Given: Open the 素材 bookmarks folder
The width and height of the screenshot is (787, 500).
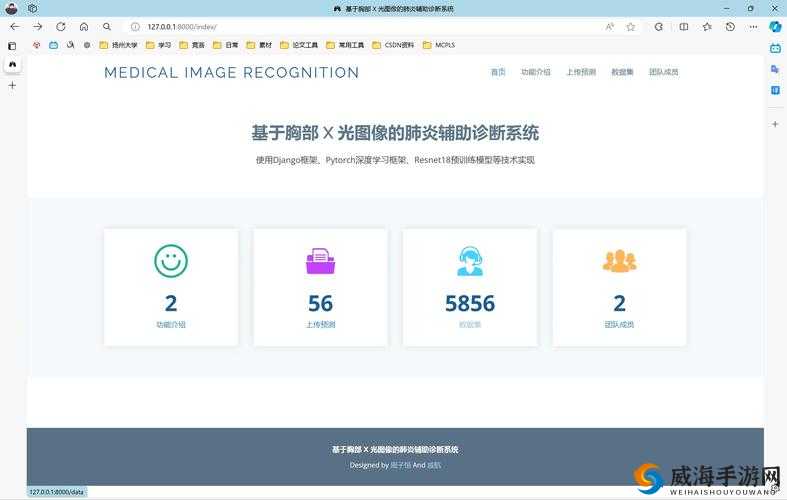Looking at the screenshot, I should (259, 45).
